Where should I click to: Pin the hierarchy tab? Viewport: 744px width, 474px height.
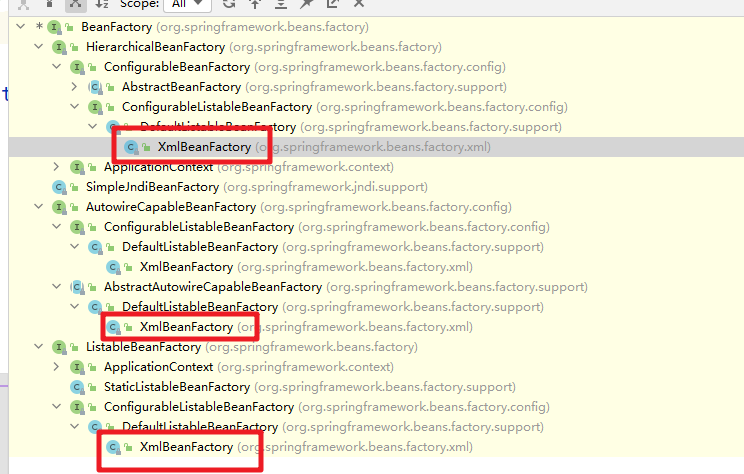click(307, 4)
